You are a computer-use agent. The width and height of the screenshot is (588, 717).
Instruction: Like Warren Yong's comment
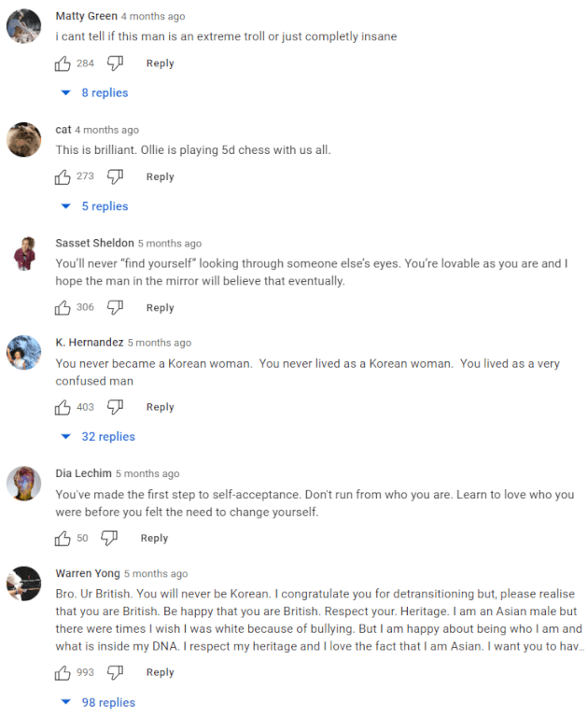tap(63, 672)
